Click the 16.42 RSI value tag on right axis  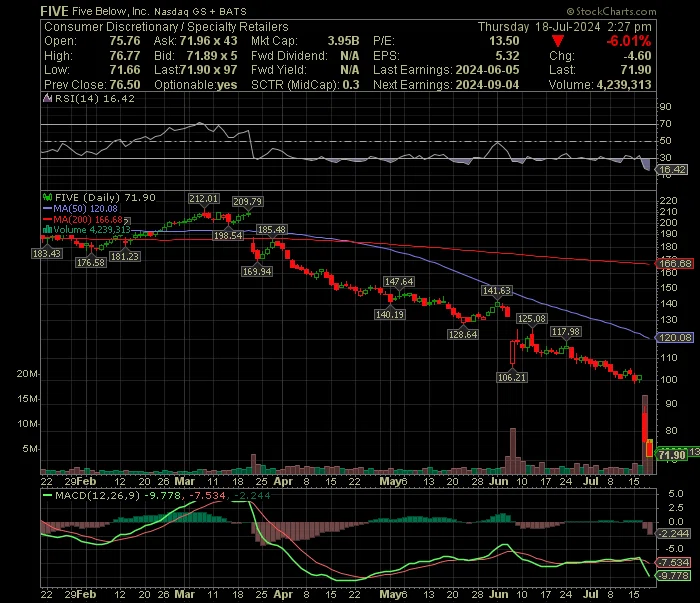point(672,170)
